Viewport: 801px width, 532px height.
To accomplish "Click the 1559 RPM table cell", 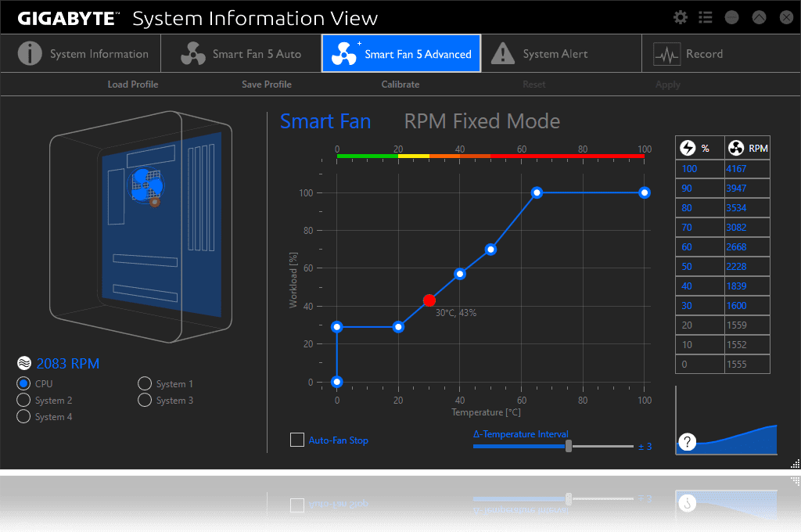I will pos(747,325).
